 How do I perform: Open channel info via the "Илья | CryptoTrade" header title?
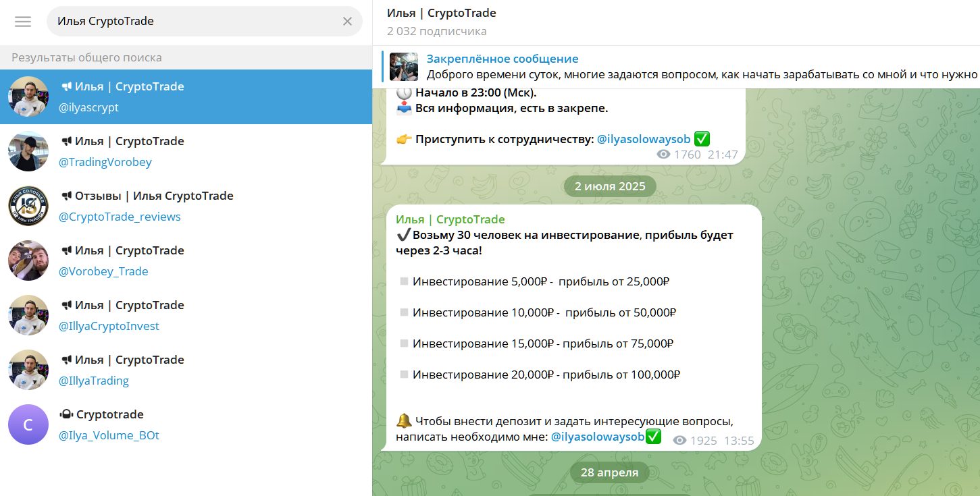pyautogui.click(x=442, y=13)
